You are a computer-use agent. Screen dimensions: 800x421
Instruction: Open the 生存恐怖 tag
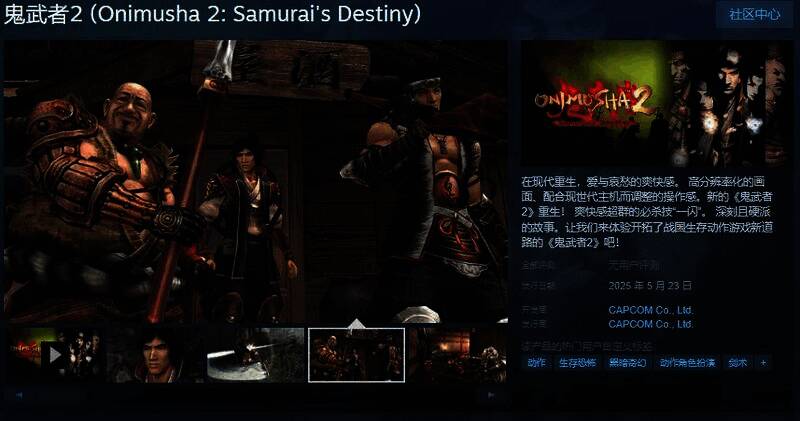(577, 363)
